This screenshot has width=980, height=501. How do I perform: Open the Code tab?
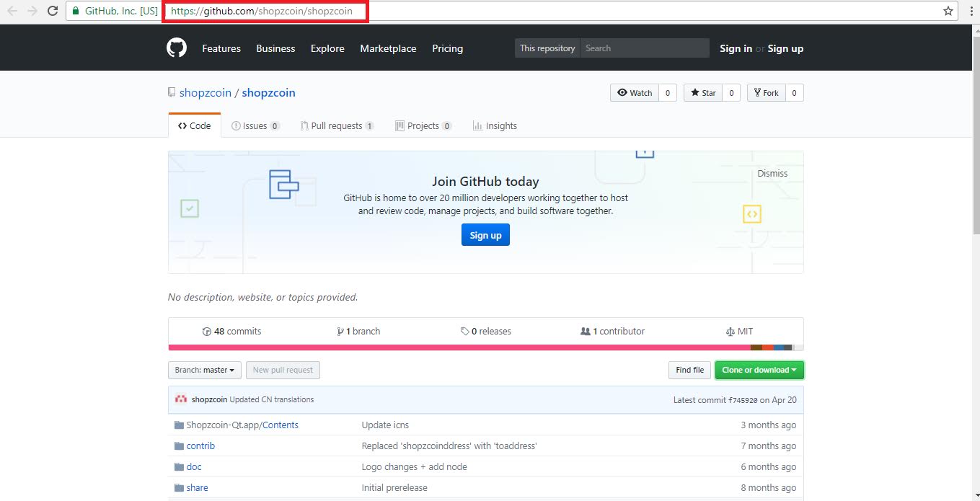click(195, 125)
